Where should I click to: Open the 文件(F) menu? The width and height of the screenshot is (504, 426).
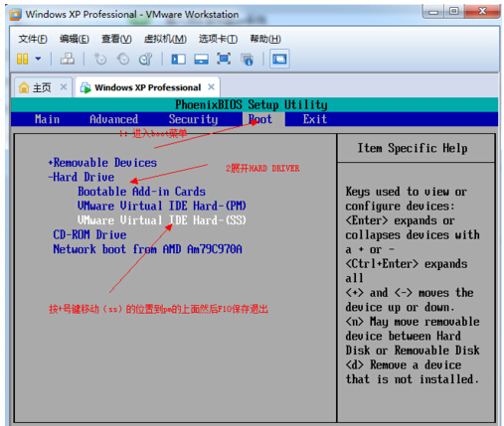(33, 39)
